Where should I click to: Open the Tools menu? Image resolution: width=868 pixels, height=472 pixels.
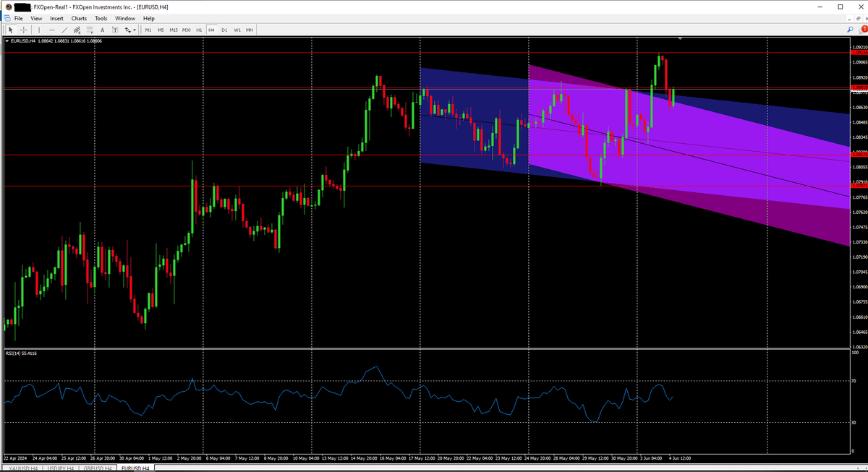[101, 18]
